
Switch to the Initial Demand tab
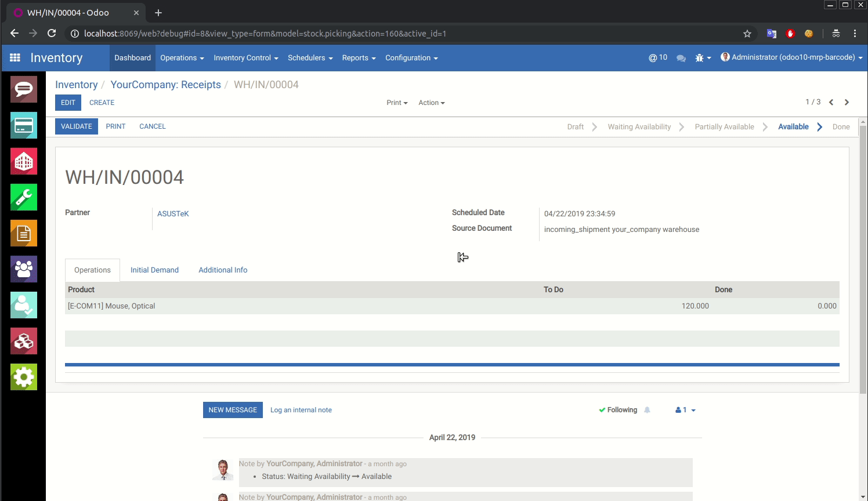coord(154,270)
